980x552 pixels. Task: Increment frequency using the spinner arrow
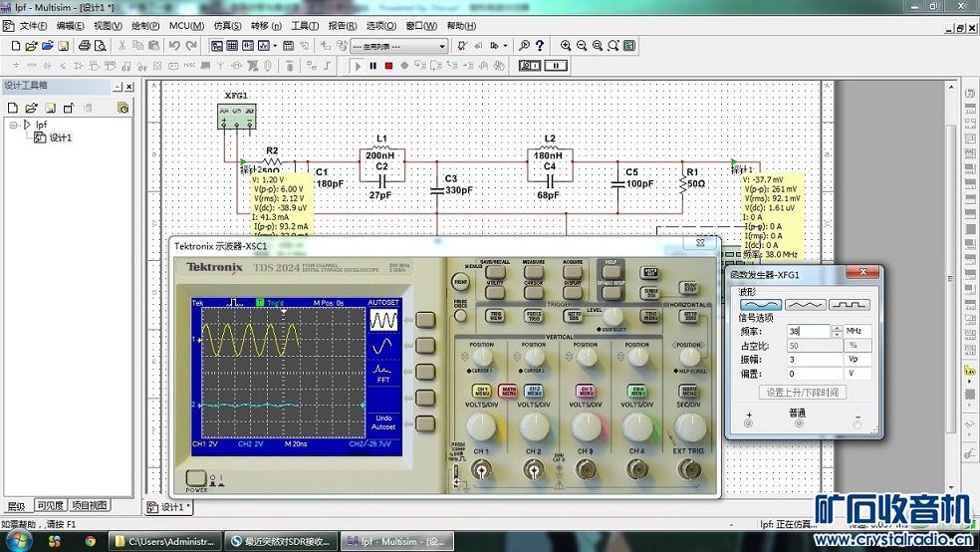837,328
